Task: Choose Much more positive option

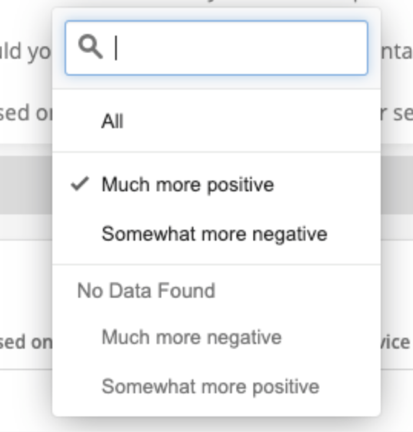Action: [x=188, y=184]
